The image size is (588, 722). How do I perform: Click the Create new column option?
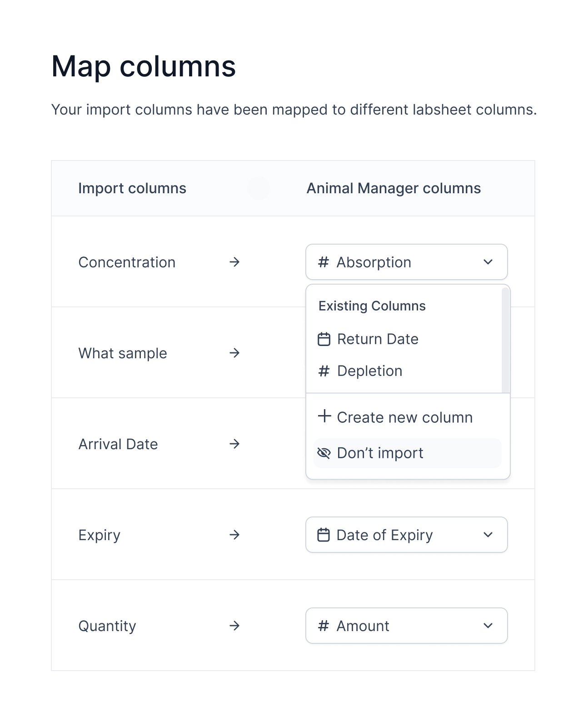click(404, 417)
